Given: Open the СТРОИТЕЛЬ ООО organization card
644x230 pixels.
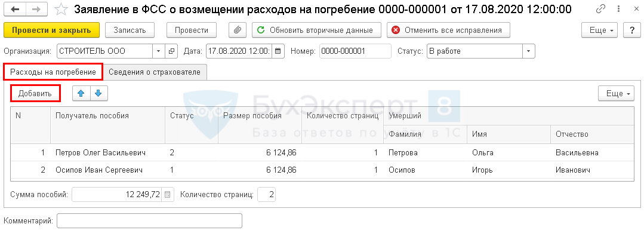Looking at the screenshot, I should (x=171, y=51).
